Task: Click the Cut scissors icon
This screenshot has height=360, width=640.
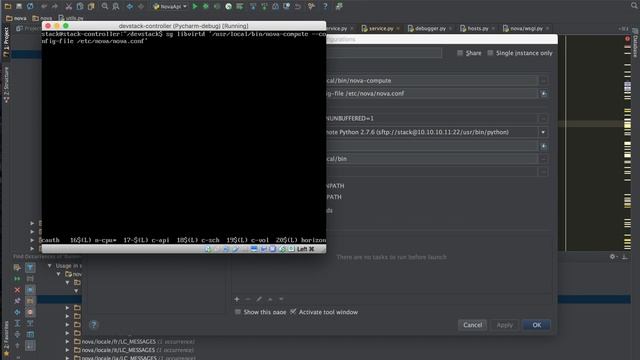Action: pos(69,6)
